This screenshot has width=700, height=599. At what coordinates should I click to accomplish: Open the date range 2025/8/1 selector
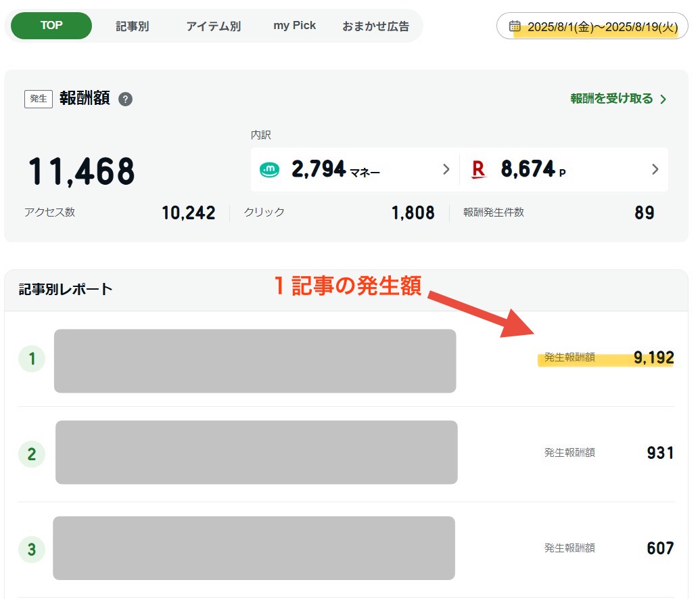601,27
